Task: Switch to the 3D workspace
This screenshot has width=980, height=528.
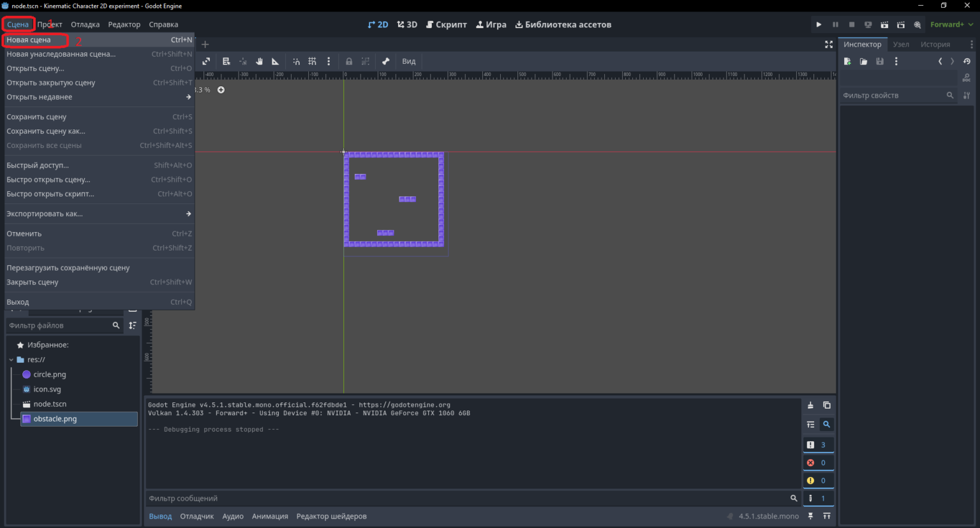Action: click(407, 25)
